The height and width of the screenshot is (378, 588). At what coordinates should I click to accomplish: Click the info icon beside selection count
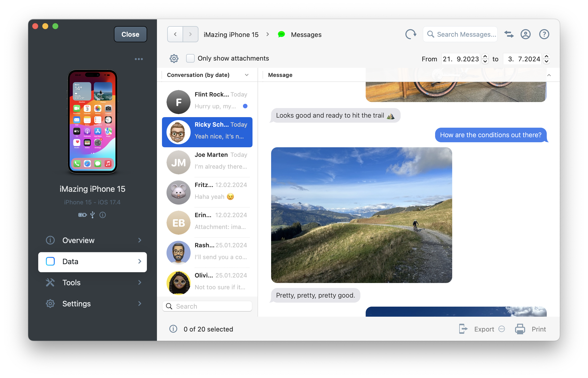pyautogui.click(x=173, y=329)
